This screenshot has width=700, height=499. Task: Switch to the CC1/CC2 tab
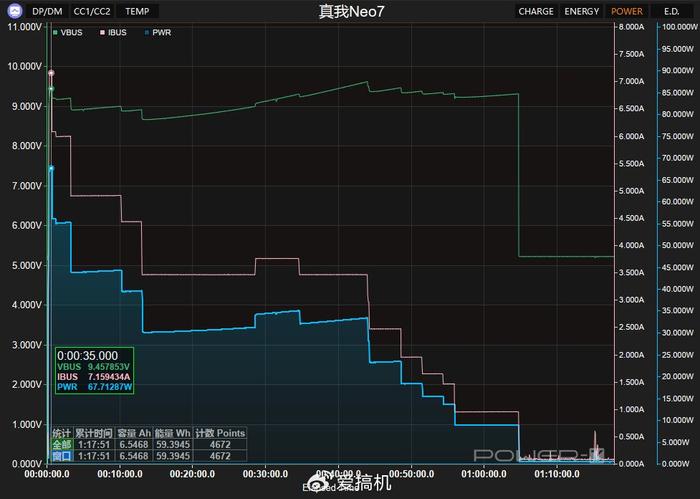pyautogui.click(x=92, y=11)
